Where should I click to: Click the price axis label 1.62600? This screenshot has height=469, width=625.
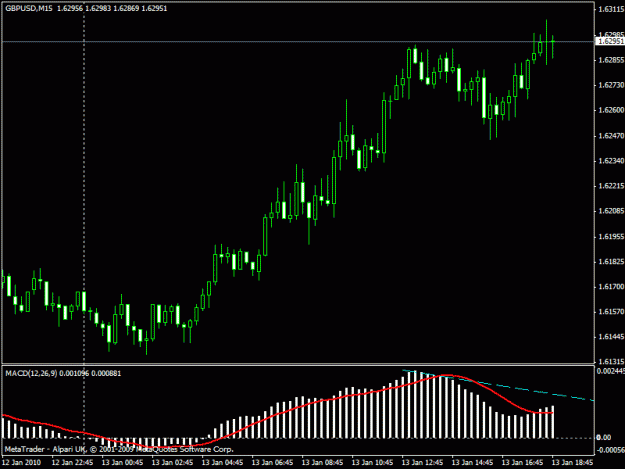point(611,110)
